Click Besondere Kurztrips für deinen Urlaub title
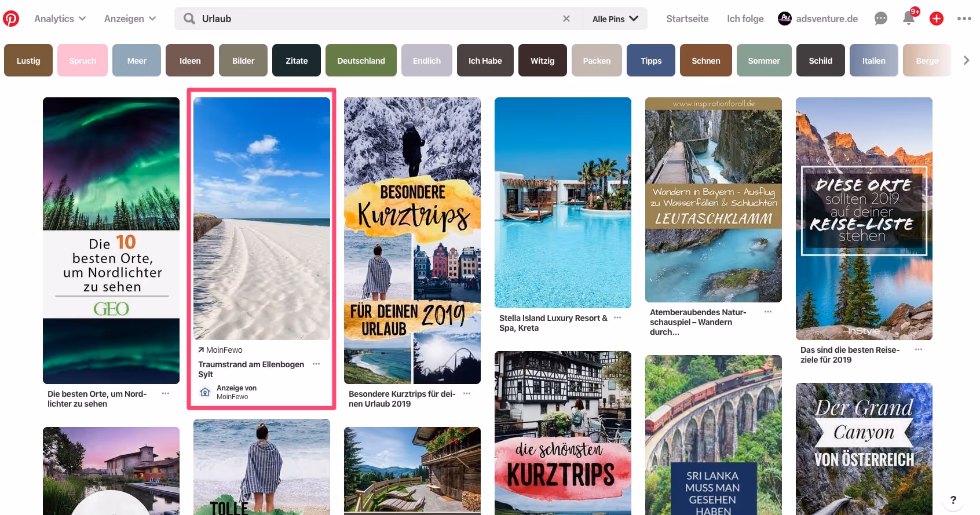Screen dimensions: 980x515 pyautogui.click(x=402, y=399)
